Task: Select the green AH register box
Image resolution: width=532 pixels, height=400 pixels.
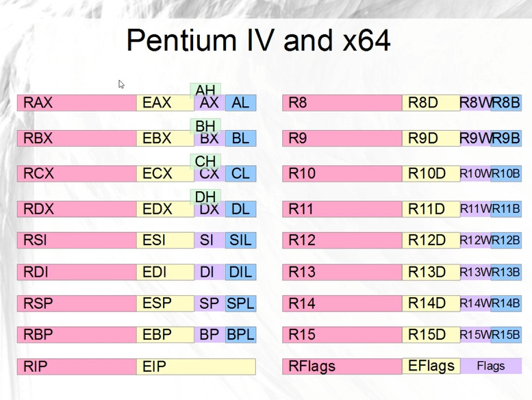Action: pos(205,90)
